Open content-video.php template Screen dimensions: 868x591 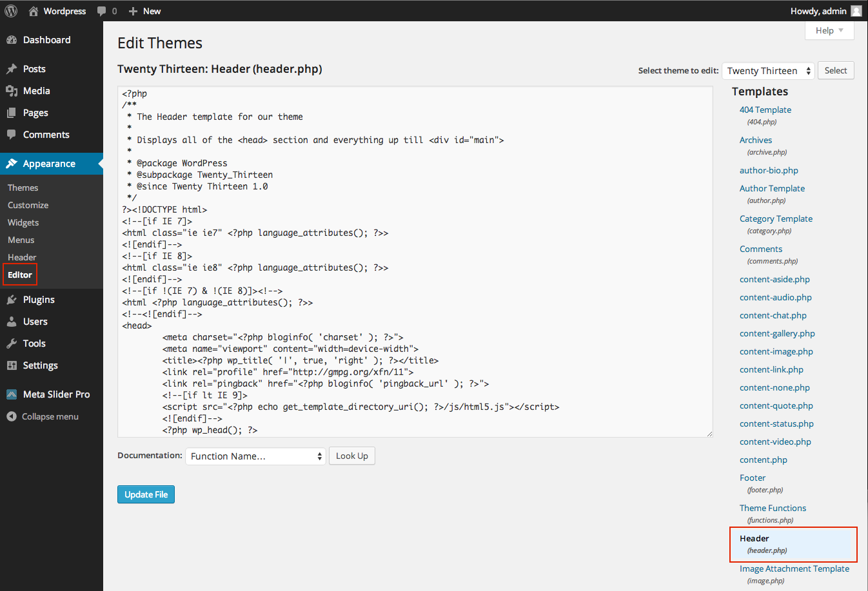point(775,441)
